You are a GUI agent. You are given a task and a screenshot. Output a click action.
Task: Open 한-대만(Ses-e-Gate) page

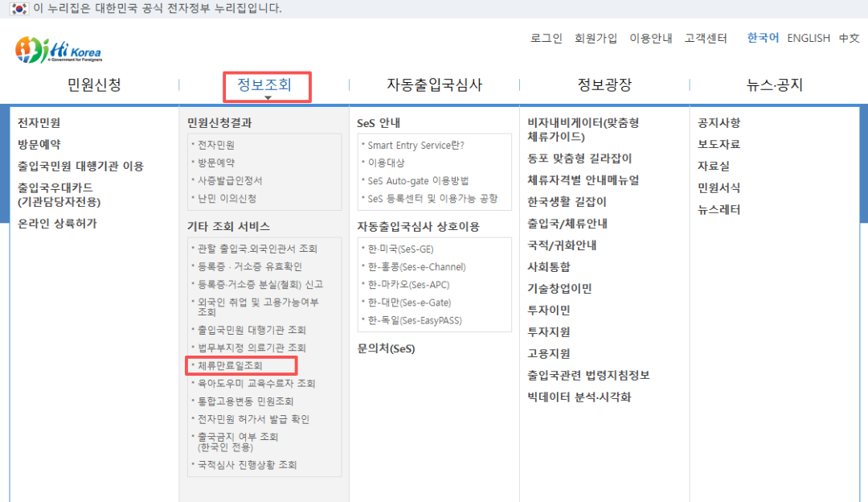pos(409,302)
